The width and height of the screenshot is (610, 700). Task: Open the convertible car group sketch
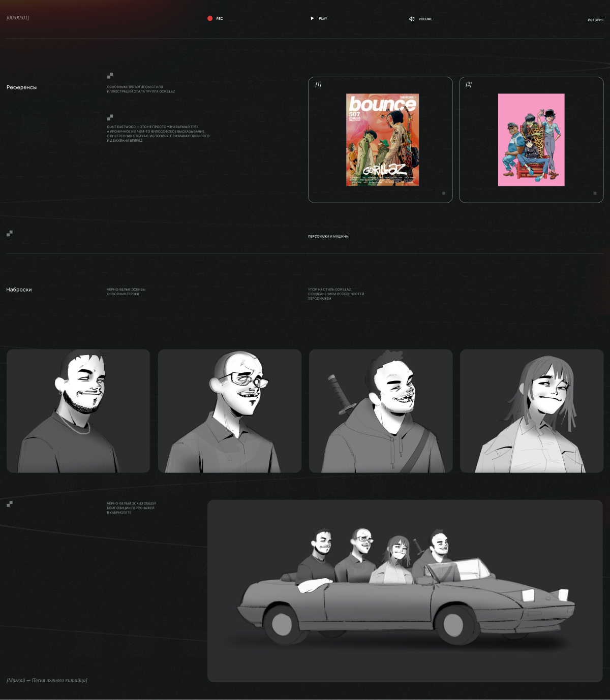click(405, 591)
